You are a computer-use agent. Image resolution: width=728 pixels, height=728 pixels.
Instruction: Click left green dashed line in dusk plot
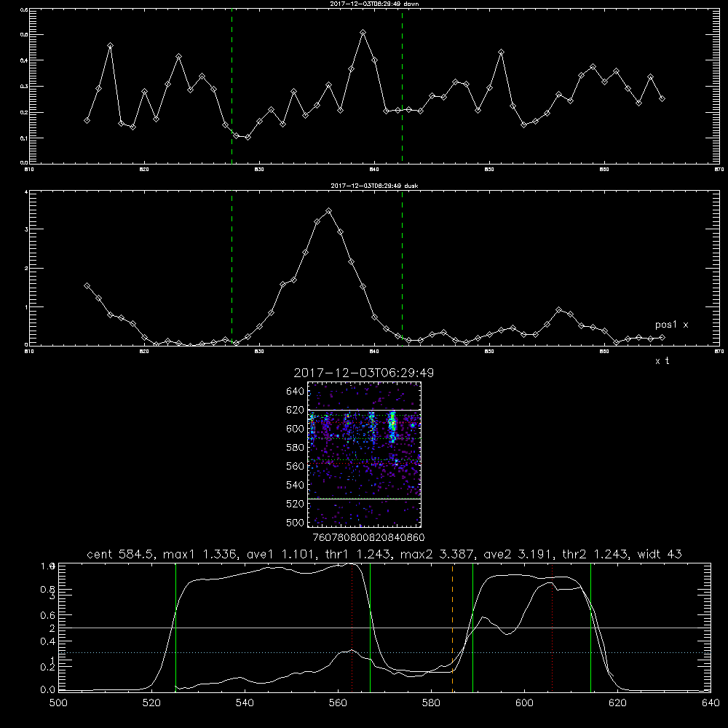point(232,269)
